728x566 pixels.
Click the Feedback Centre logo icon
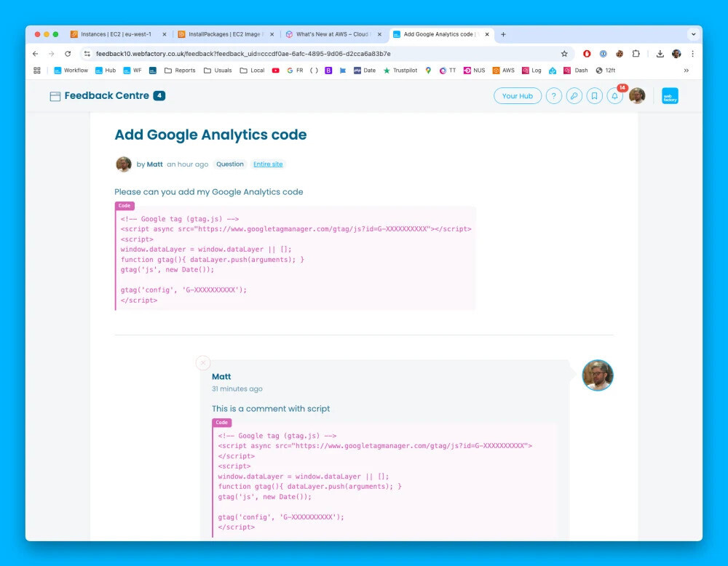click(55, 95)
